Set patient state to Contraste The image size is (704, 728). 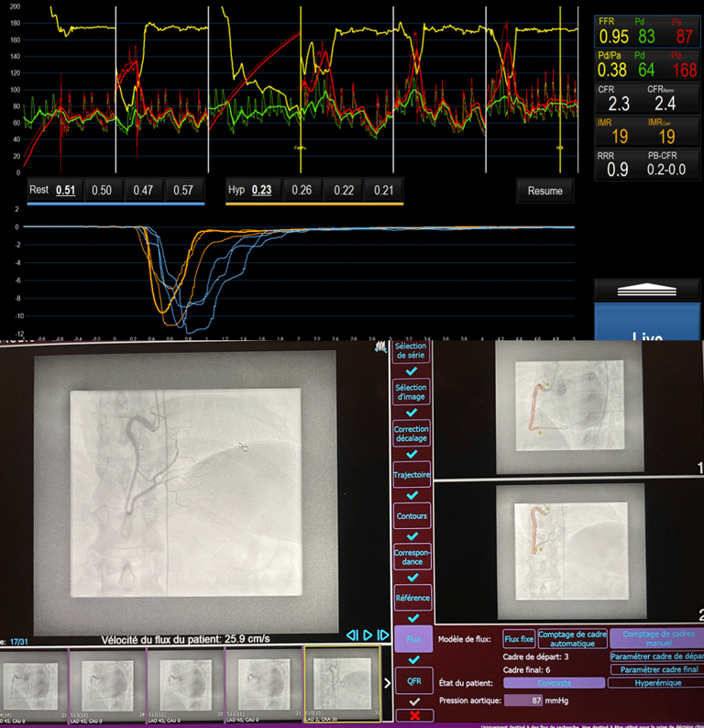(554, 683)
